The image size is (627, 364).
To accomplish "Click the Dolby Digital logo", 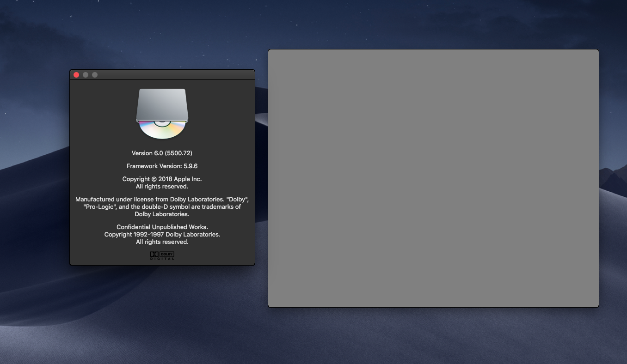I will point(162,255).
